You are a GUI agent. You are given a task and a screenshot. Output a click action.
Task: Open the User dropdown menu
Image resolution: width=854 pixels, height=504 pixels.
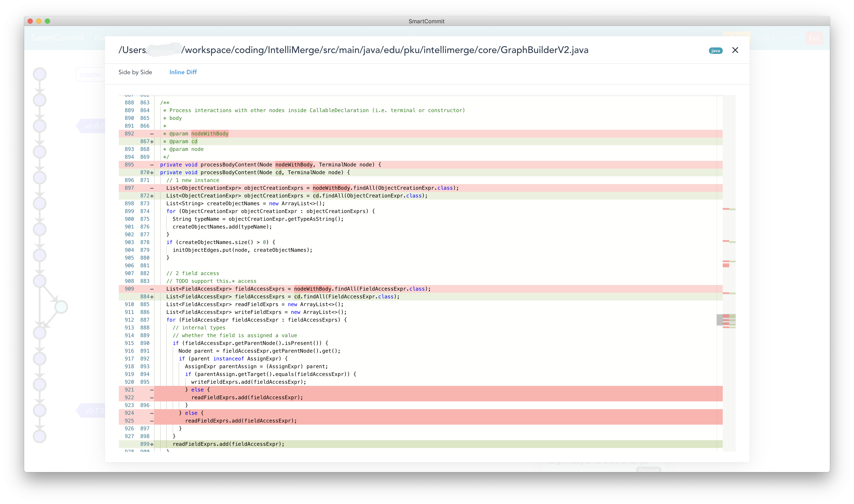click(791, 38)
